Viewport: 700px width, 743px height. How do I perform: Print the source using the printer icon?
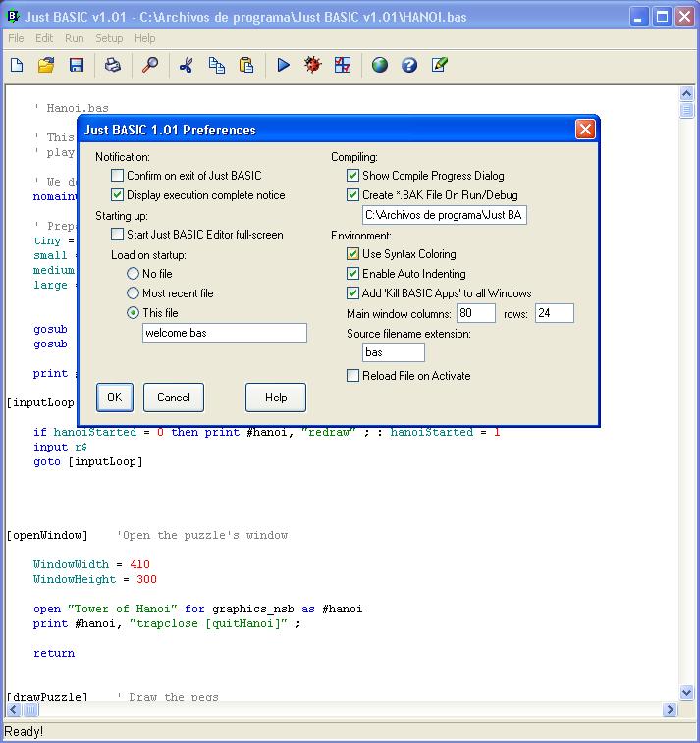point(112,65)
